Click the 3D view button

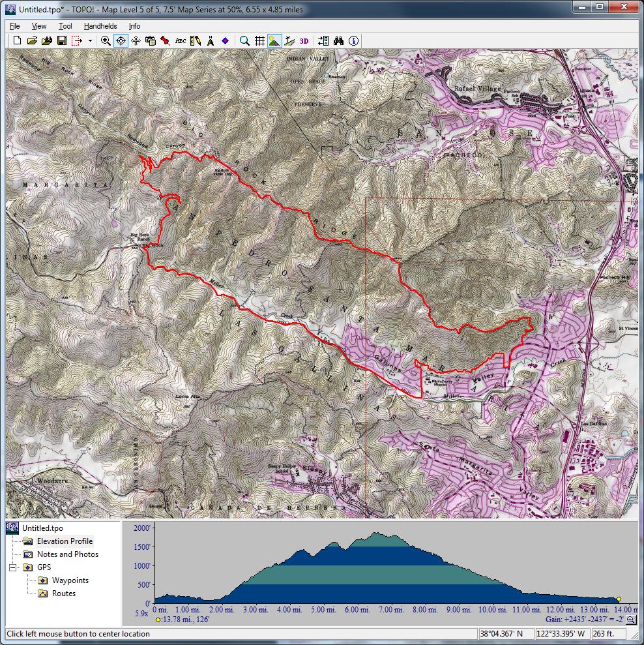(x=304, y=40)
